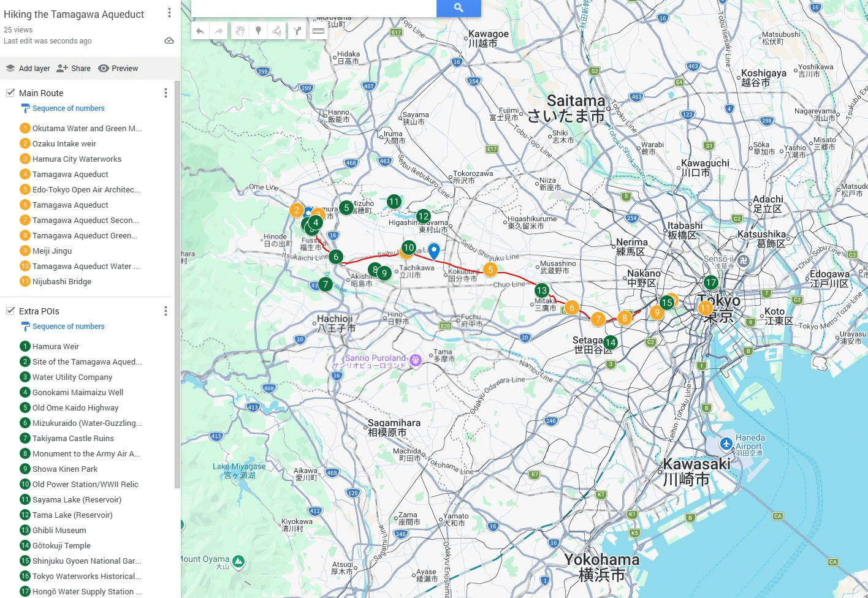The image size is (868, 598).
Task: Select 'Mizukuraido (Water-Guzzling...' list item
Action: pyautogui.click(x=86, y=423)
